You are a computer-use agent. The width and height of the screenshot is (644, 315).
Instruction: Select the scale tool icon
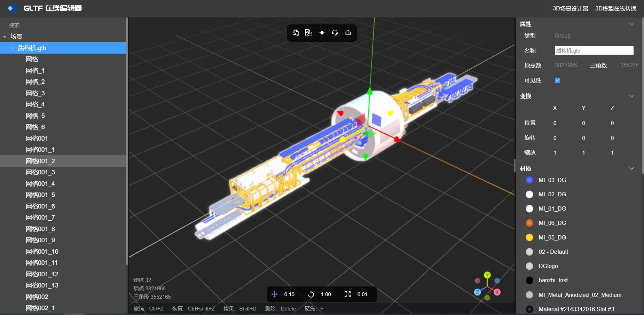347,294
